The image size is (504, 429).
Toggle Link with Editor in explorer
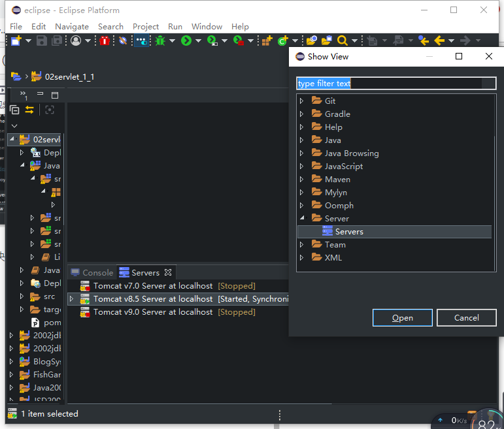pos(29,110)
